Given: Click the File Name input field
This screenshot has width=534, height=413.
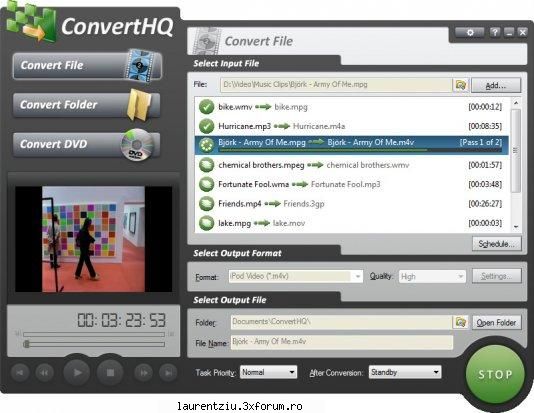Looking at the screenshot, I should [x=342, y=342].
